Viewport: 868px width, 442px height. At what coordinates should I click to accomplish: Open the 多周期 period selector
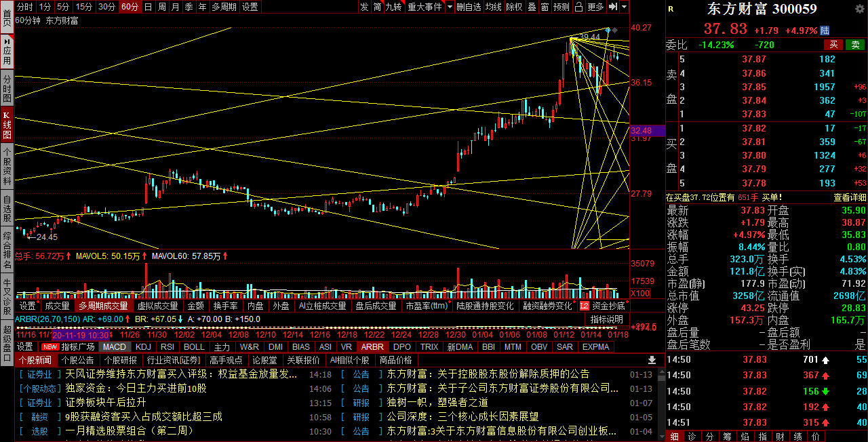(224, 7)
